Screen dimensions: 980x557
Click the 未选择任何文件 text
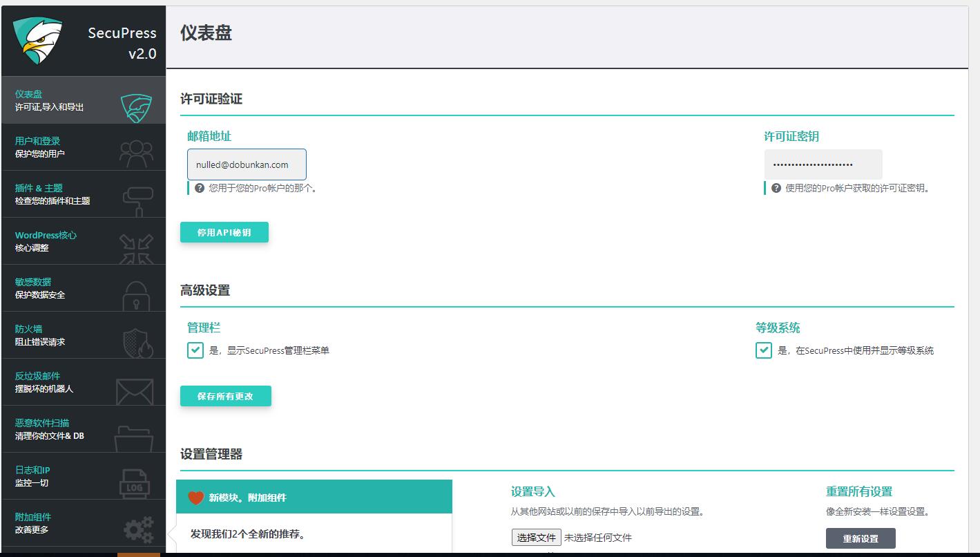point(598,538)
